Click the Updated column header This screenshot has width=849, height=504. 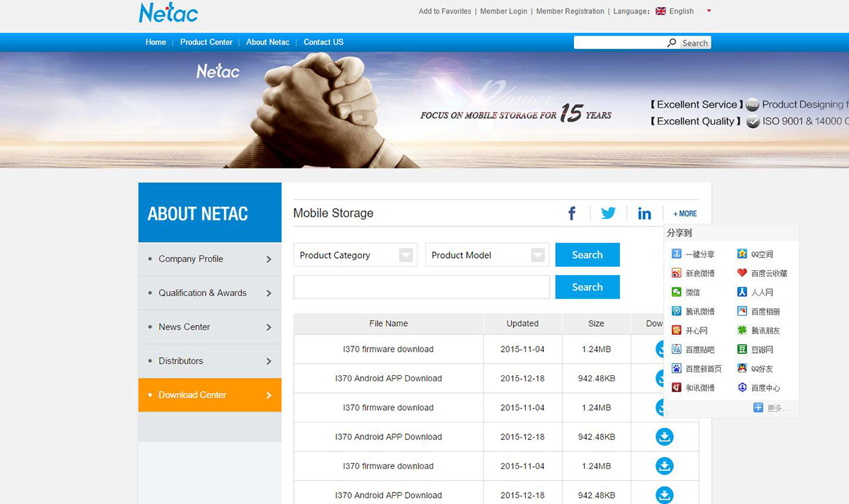pos(522,323)
